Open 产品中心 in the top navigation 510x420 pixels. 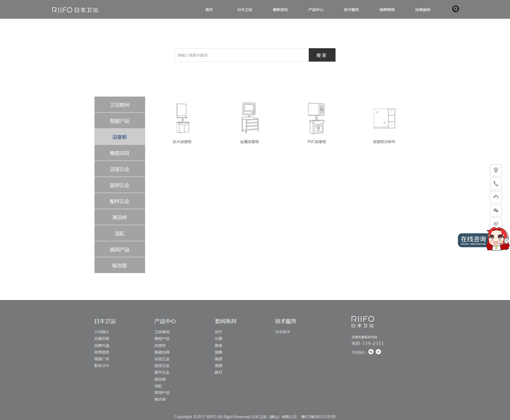pyautogui.click(x=316, y=10)
